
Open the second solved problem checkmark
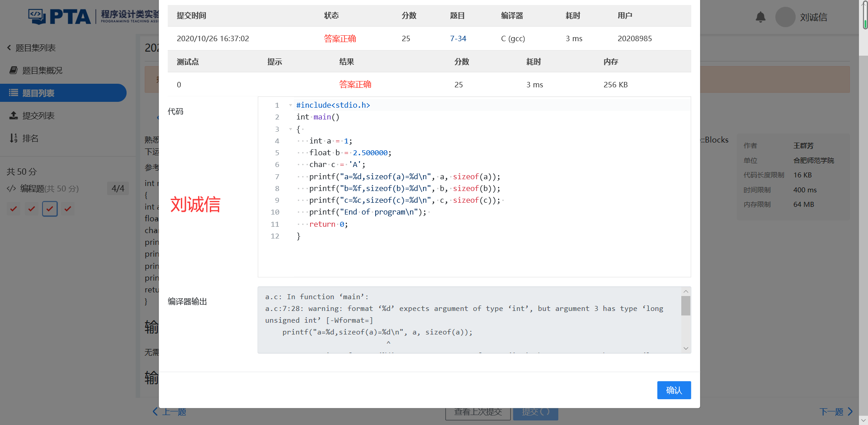[x=32, y=209]
